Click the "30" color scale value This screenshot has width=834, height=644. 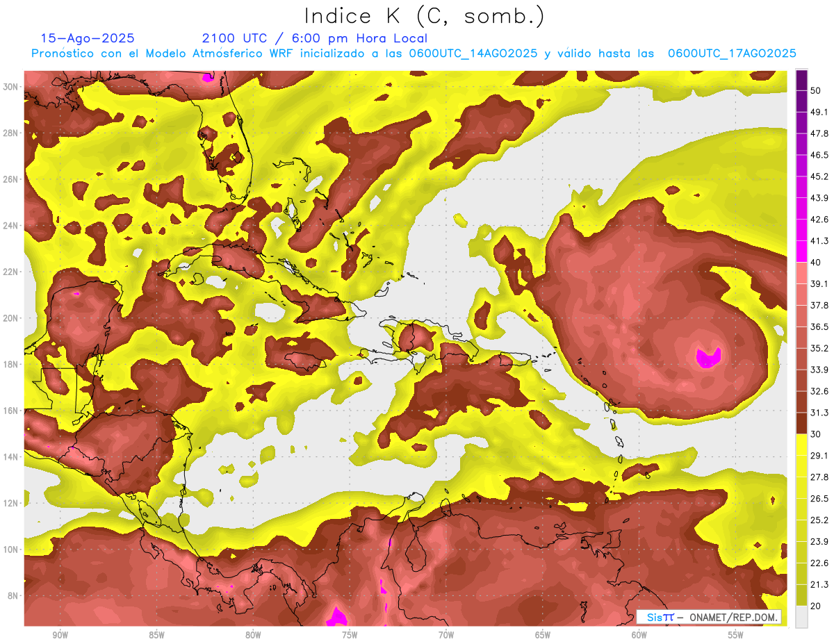coord(815,434)
